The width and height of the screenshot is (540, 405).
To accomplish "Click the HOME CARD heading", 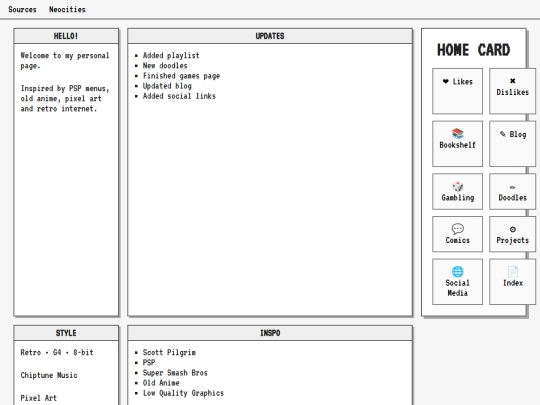I will [474, 50].
